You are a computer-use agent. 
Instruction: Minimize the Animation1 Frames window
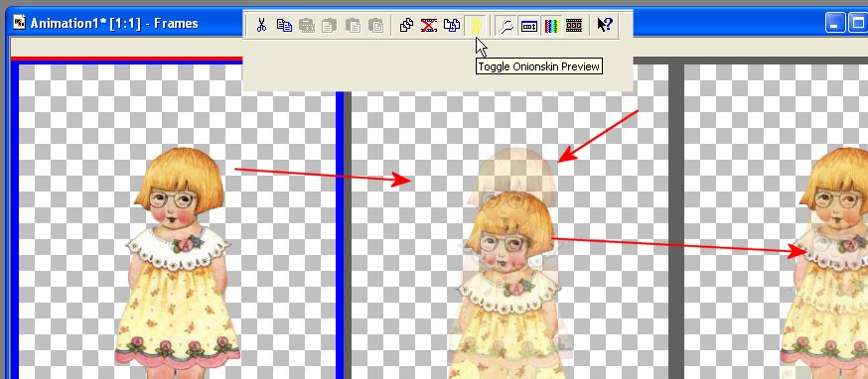(x=835, y=23)
